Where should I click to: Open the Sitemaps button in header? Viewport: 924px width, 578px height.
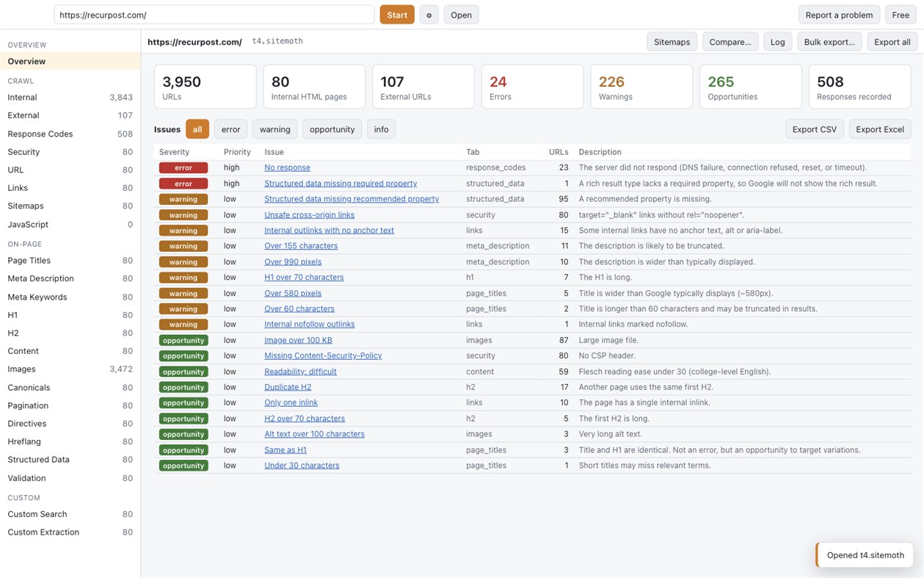point(672,42)
